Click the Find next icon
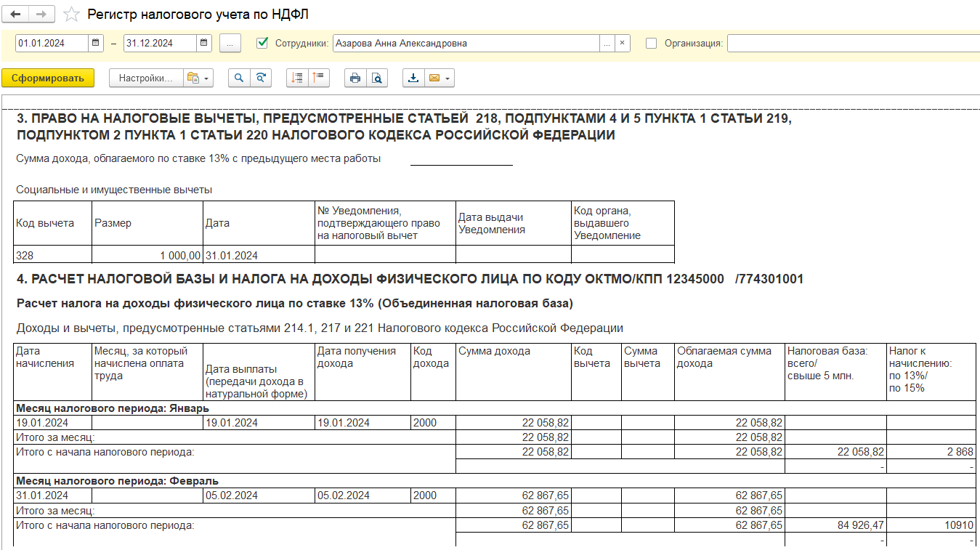The height and width of the screenshot is (550, 980). point(261,78)
